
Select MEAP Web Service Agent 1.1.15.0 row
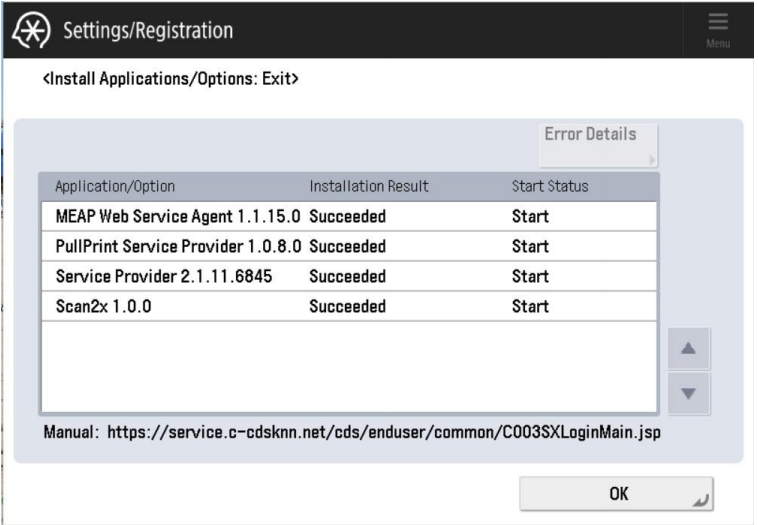177,216
